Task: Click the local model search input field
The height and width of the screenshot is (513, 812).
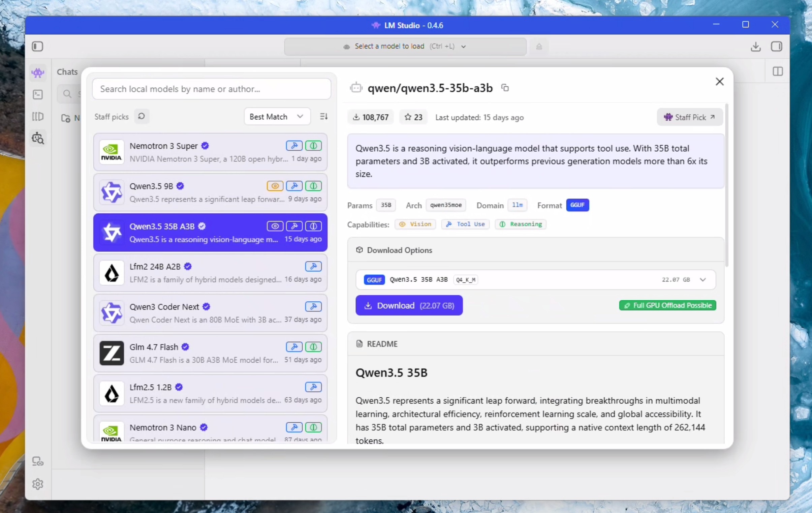Action: [212, 89]
